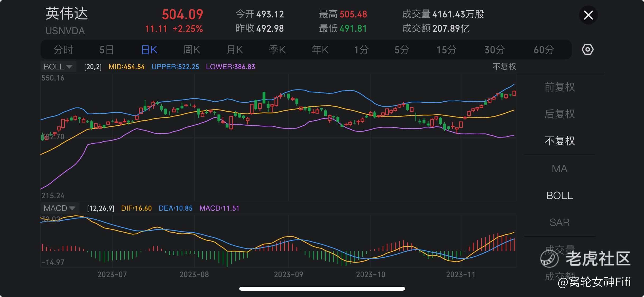Click the 2023-08 date axis label
Viewport: 644px width, 297px height.
click(x=194, y=275)
